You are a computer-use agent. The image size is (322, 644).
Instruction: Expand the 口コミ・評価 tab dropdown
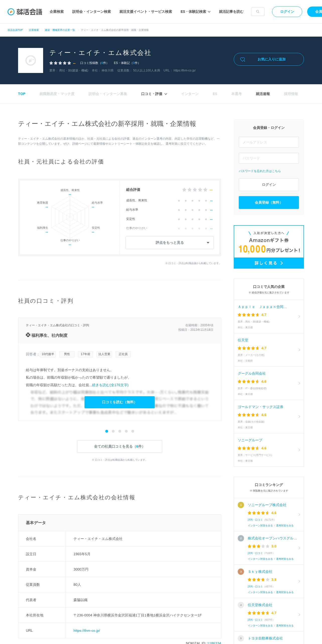coord(154,94)
